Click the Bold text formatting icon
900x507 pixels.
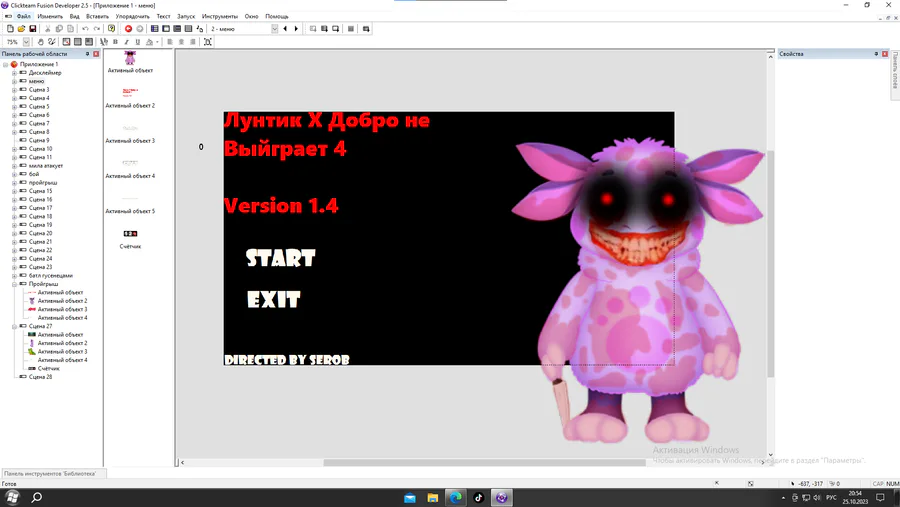[x=115, y=42]
